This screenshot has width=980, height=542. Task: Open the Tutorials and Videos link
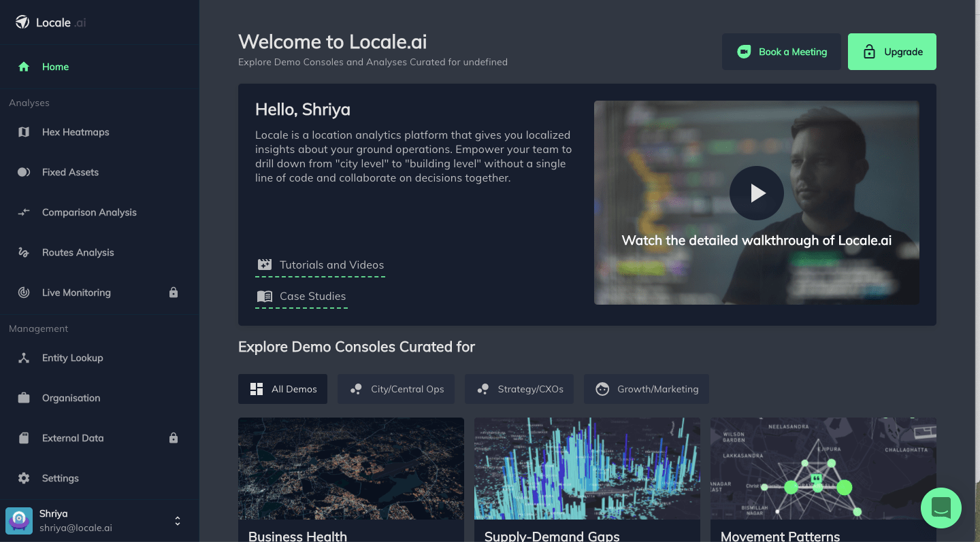(x=321, y=265)
